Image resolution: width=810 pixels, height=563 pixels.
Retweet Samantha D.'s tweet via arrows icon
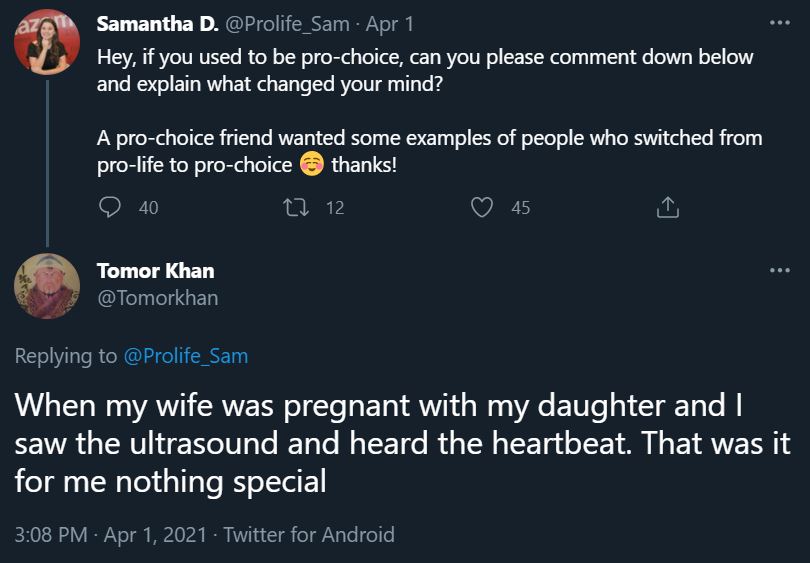pos(297,207)
